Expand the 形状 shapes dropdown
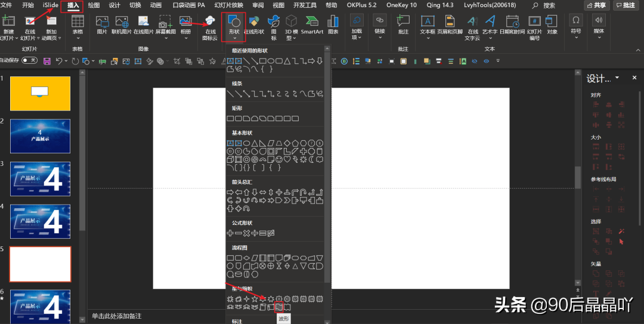The height and width of the screenshot is (324, 644). pyautogui.click(x=234, y=27)
